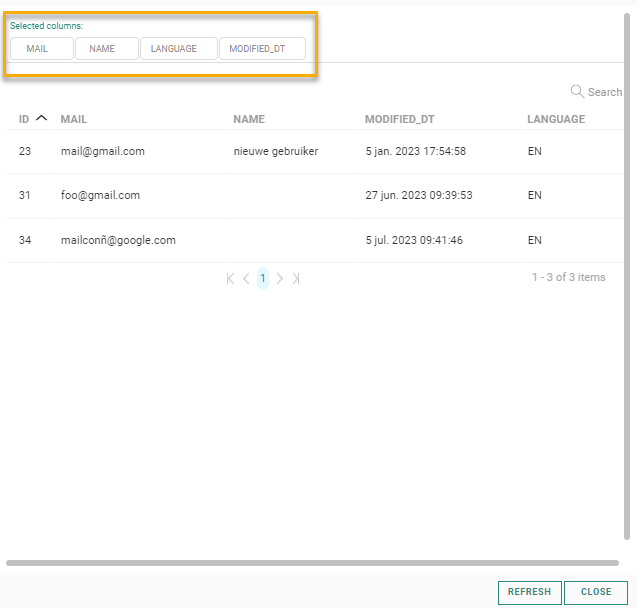Image resolution: width=637 pixels, height=608 pixels.
Task: Go to first page of results
Action: [230, 278]
